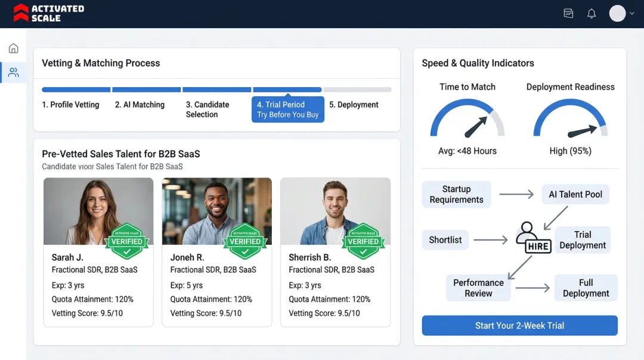Open the messages icon in header

tap(568, 14)
